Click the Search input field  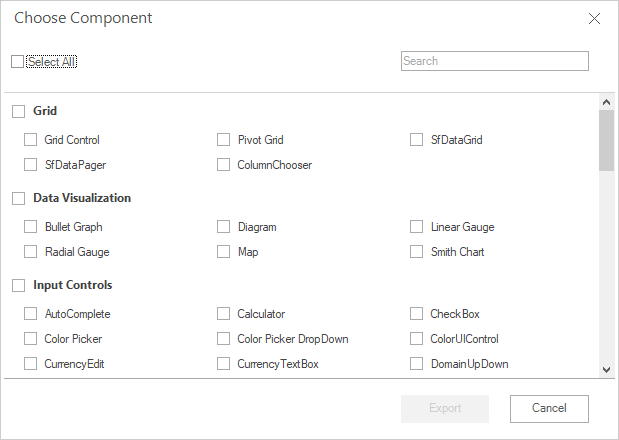coord(494,61)
